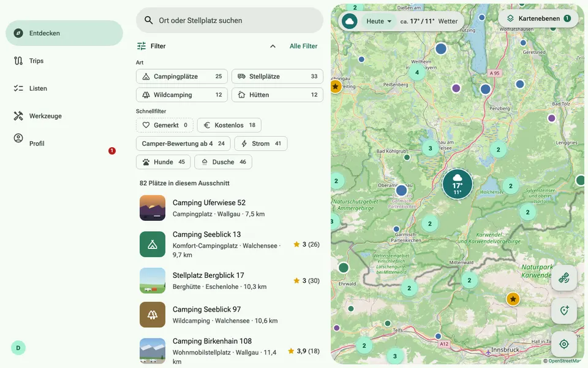The image size is (588, 368).
Task: Click the satellite view button on map
Action: (x=563, y=278)
